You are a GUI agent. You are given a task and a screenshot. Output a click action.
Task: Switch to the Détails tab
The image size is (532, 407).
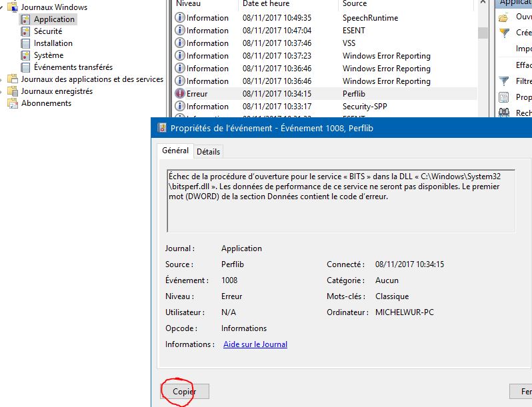pos(208,152)
